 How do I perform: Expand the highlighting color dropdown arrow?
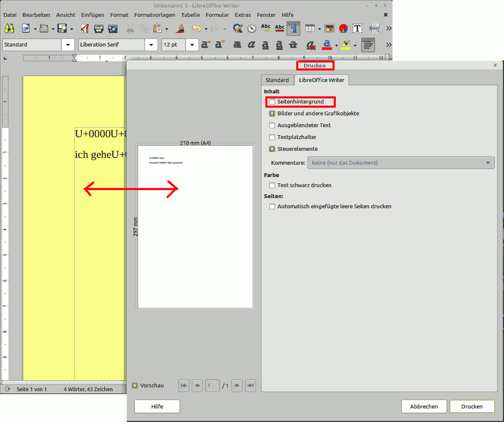355,45
